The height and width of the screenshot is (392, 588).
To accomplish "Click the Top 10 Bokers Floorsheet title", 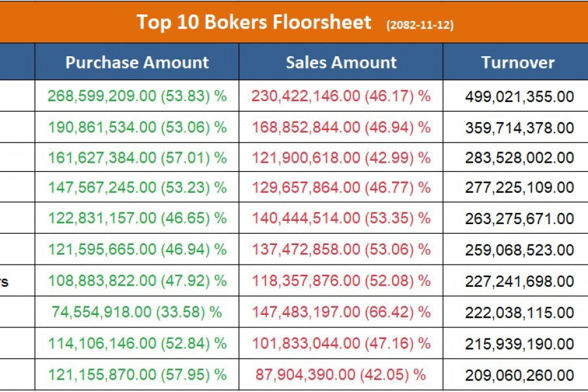I will pos(254,22).
